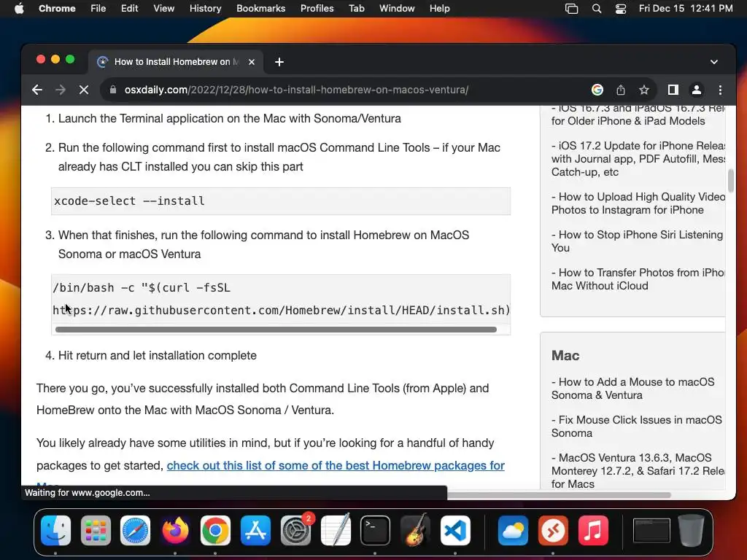This screenshot has height=560, width=747.
Task: Open How to Transfer Photos from iPhone link
Action: click(638, 279)
